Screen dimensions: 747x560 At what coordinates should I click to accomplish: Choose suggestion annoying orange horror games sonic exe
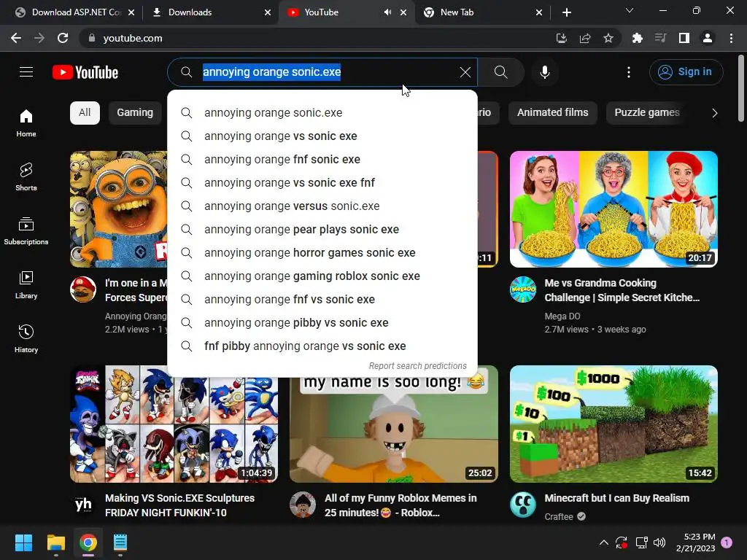[x=322, y=253]
